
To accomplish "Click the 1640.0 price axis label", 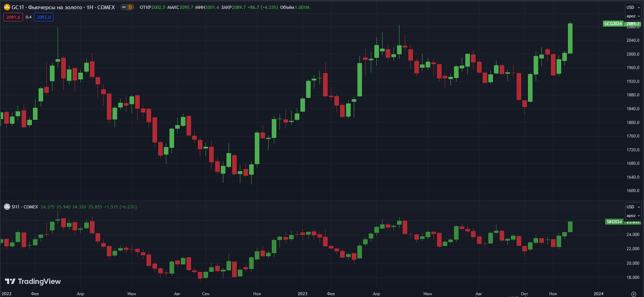I will pos(633,177).
